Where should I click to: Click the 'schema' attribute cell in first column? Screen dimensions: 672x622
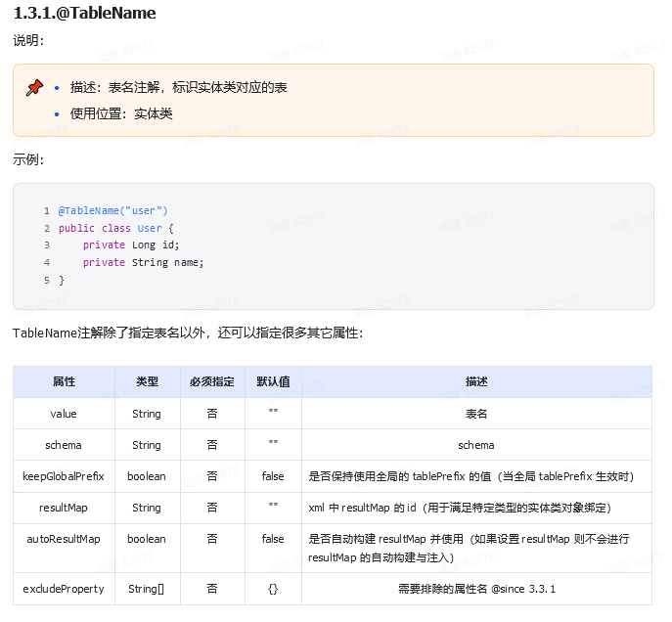coord(64,445)
